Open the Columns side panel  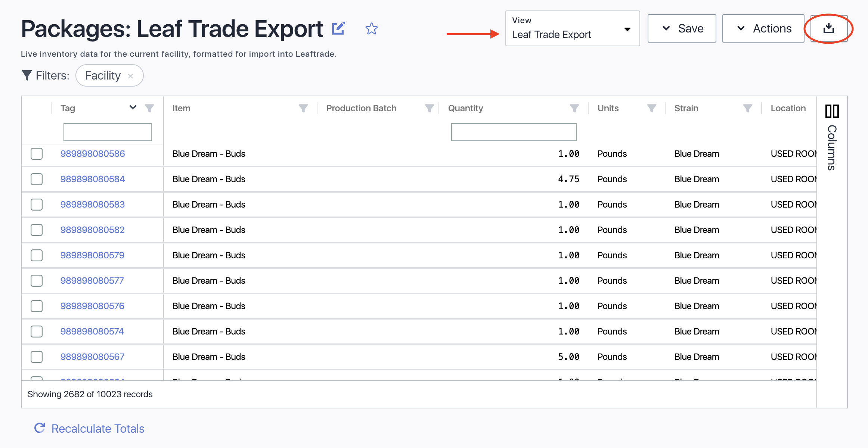pos(832,137)
